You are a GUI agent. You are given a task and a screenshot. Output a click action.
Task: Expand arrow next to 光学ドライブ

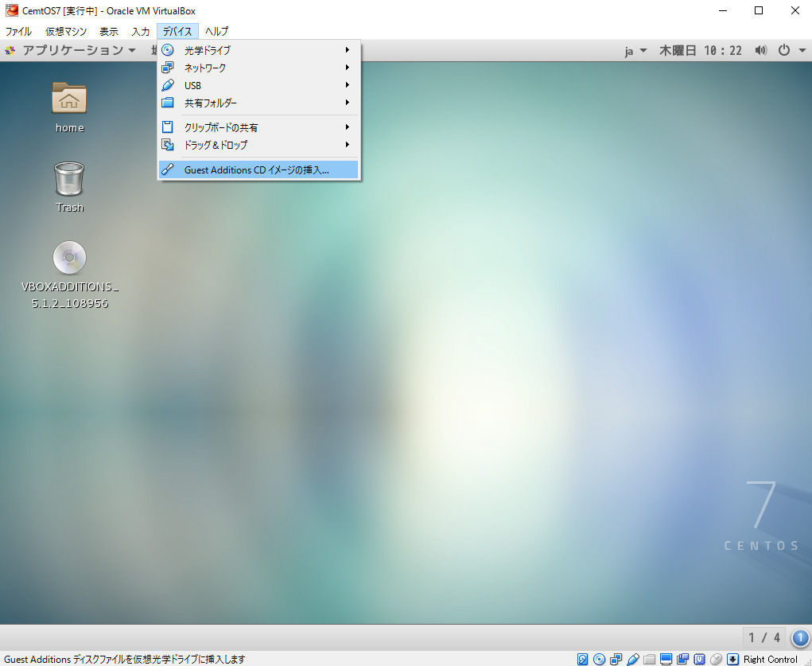[x=348, y=50]
